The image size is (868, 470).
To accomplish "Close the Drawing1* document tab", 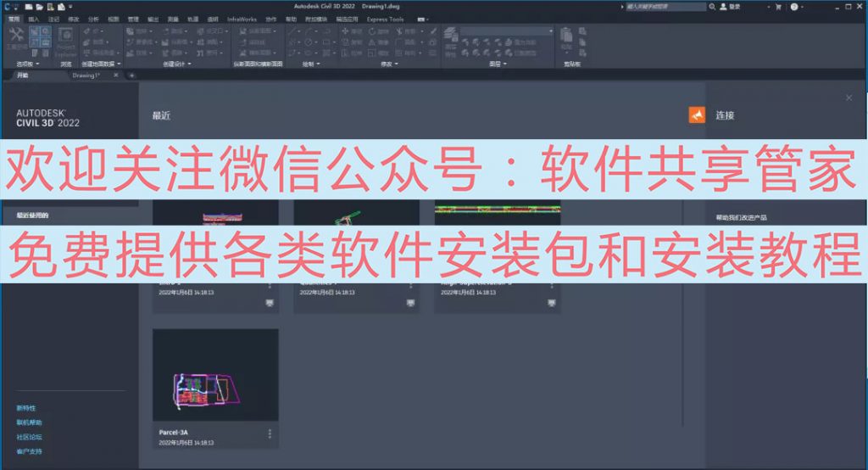I will [115, 76].
